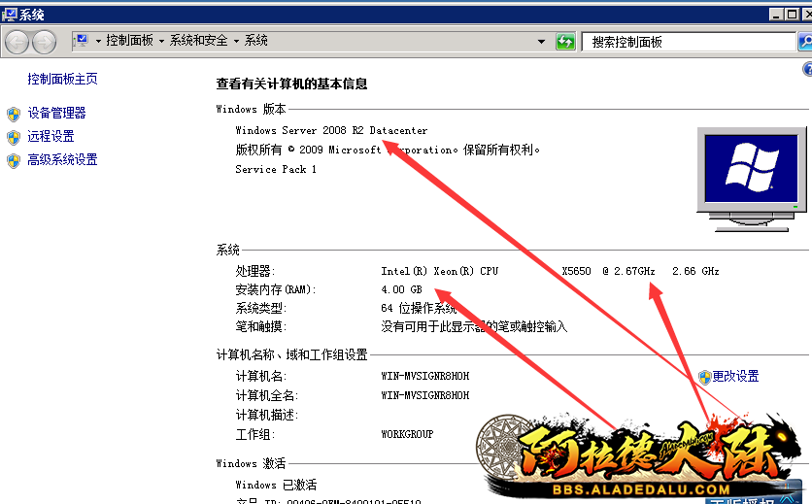
Task: Click the Forward navigation arrow button
Action: click(x=45, y=42)
